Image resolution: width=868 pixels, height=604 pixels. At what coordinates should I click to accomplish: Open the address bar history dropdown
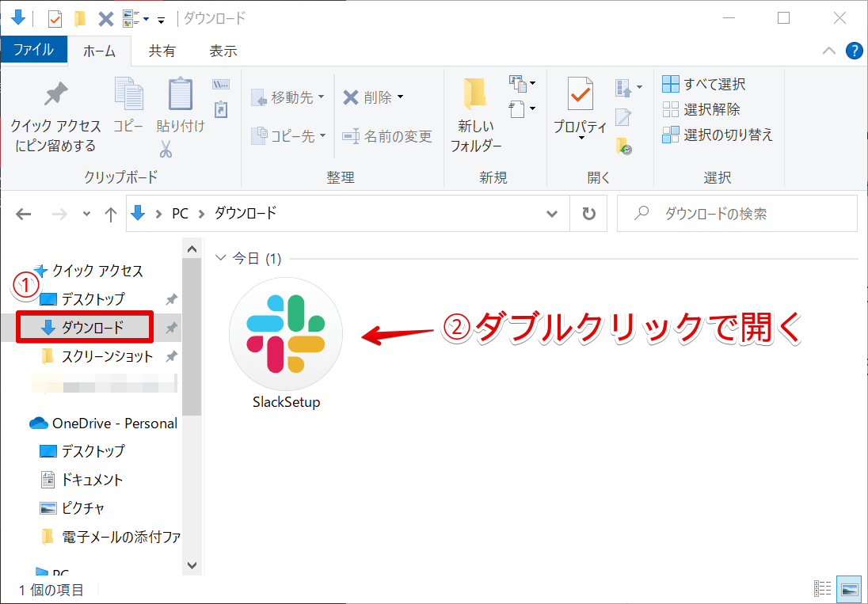[552, 213]
